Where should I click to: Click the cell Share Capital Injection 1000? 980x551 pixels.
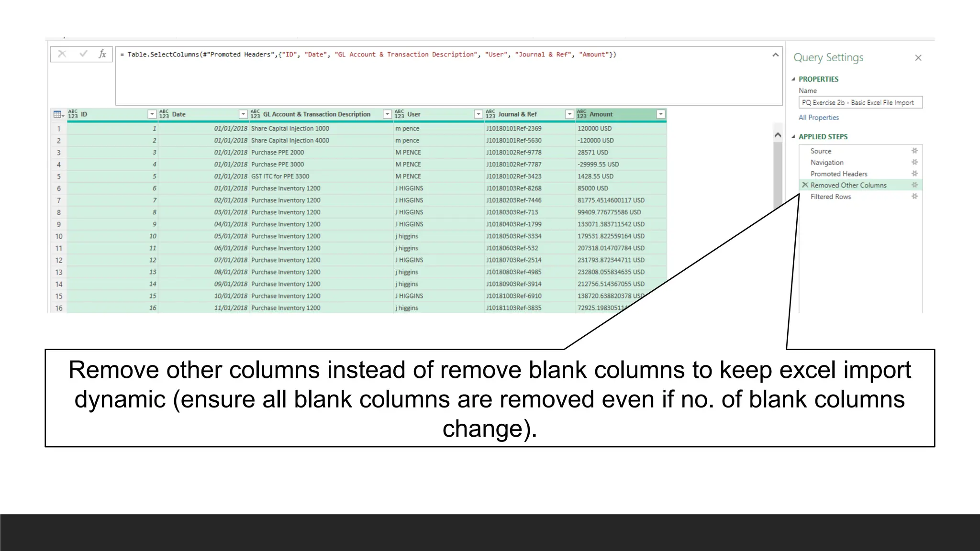coord(321,129)
